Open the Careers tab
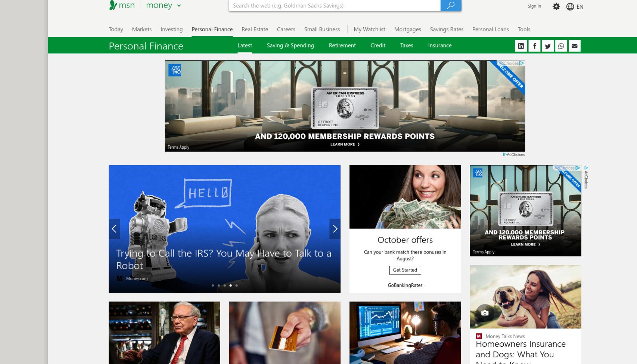637x364 pixels. point(286,29)
